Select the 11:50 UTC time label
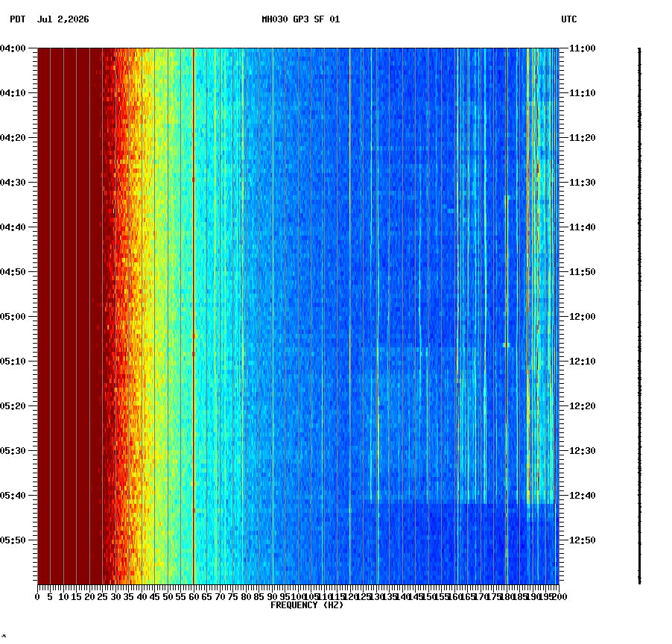Viewport: 672px width, 644px height. click(583, 272)
